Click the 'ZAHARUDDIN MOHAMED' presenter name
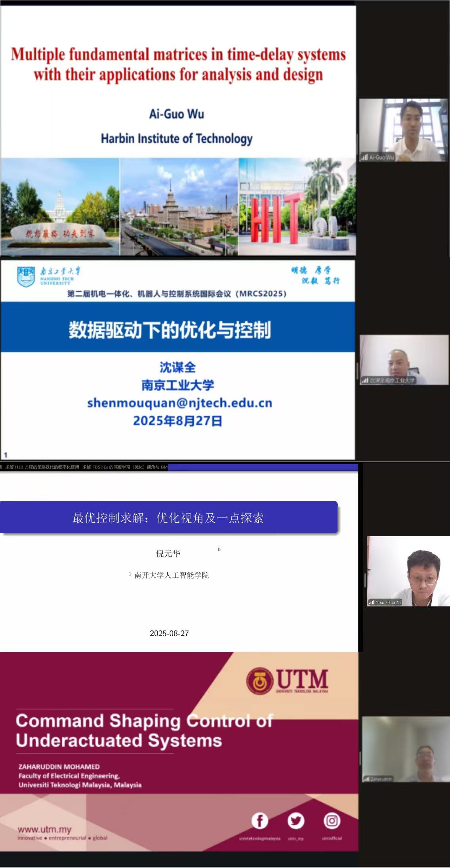The width and height of the screenshot is (450, 868). [59, 767]
